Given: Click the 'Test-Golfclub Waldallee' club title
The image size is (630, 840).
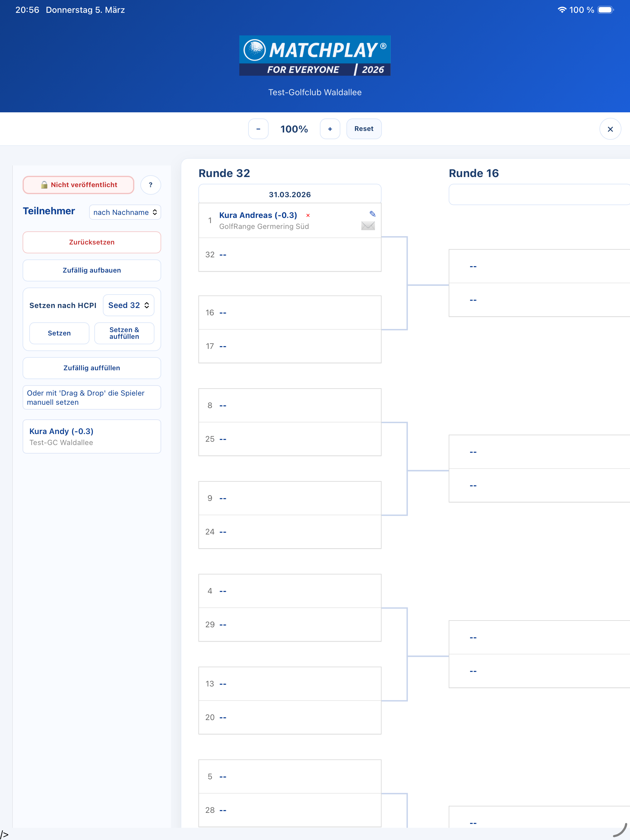Looking at the screenshot, I should (315, 92).
